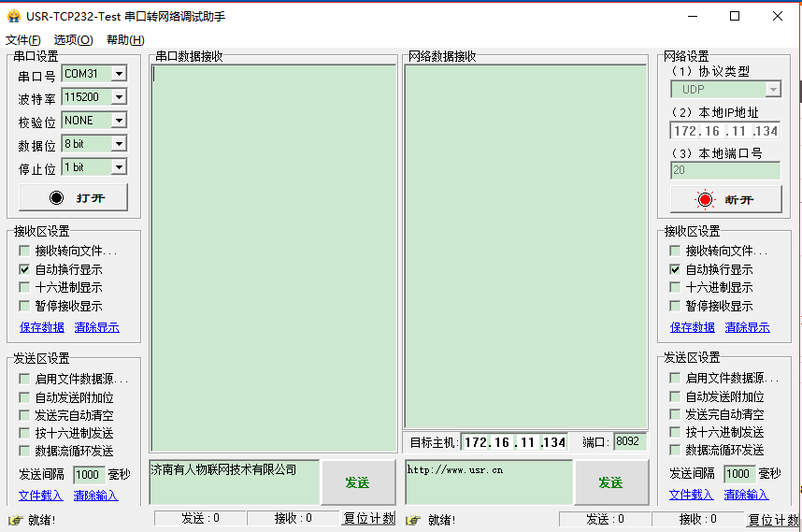Screen dimensions: 802x532
Task: Expand the NONE parity dropdown
Action: point(119,121)
